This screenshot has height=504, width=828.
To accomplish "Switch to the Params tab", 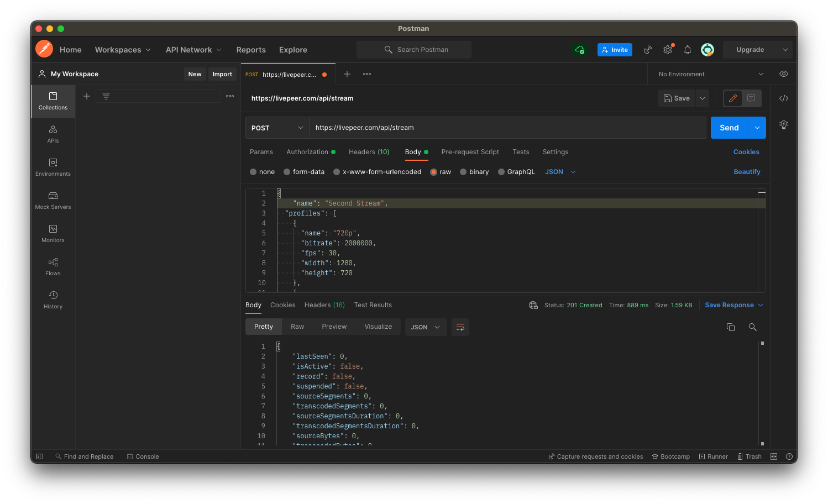I will click(x=261, y=152).
